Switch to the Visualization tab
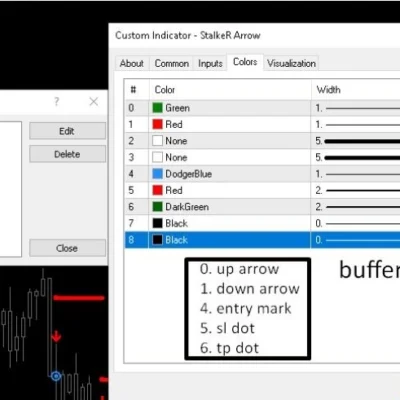 pyautogui.click(x=291, y=63)
